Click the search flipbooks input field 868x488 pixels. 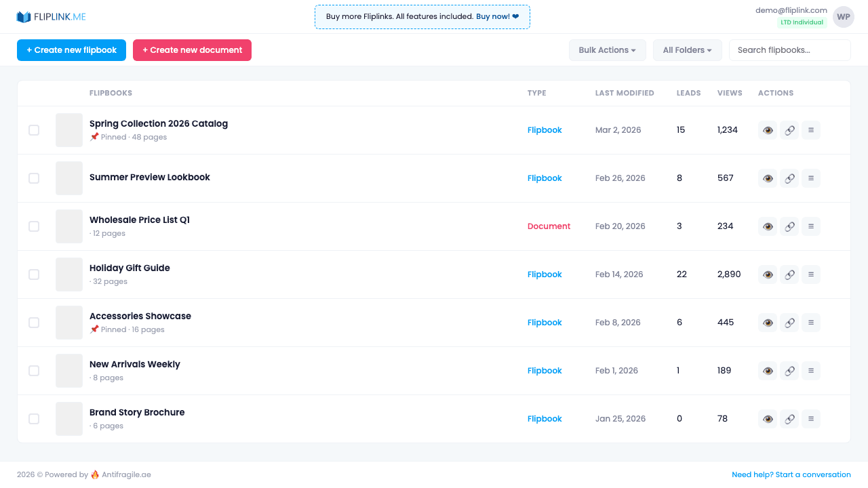point(789,49)
